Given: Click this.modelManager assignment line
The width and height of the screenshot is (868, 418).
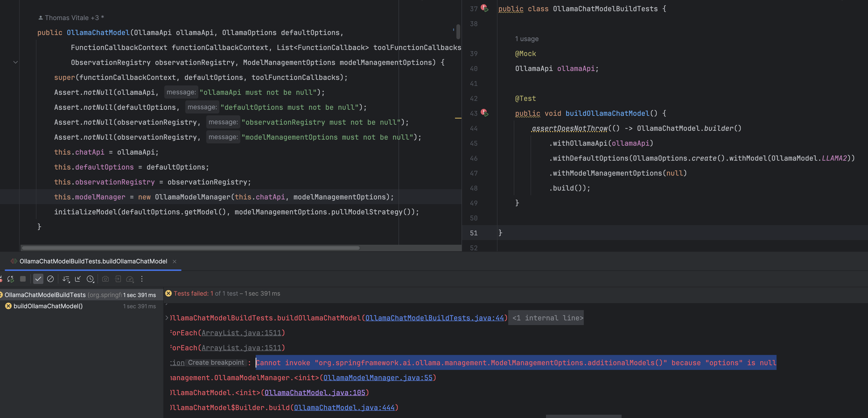Looking at the screenshot, I should (x=224, y=197).
